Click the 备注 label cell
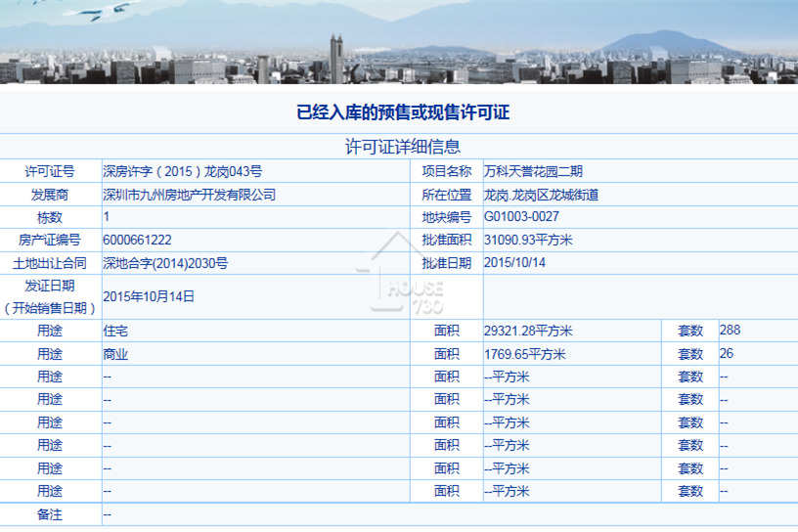 click(50, 514)
